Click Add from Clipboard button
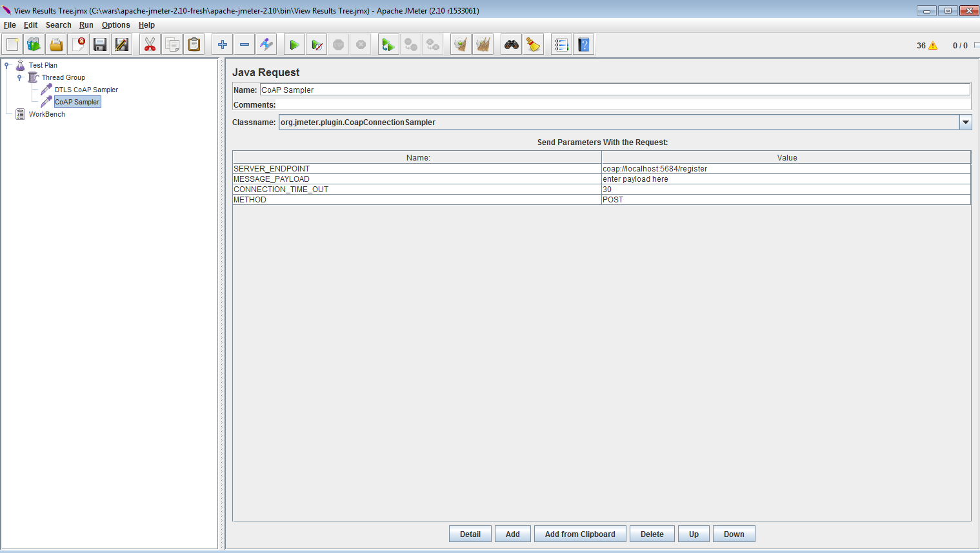 [x=580, y=534]
